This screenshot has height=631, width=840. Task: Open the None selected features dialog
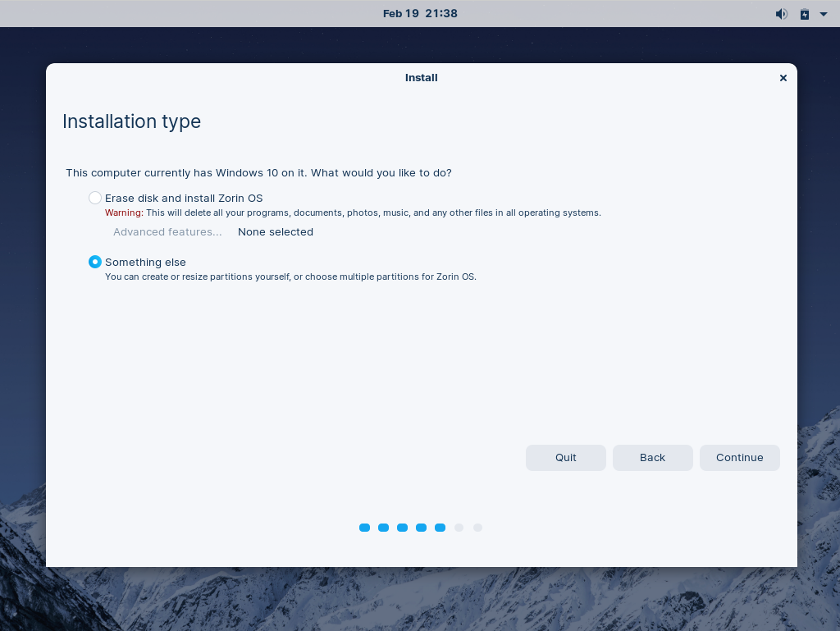pyautogui.click(x=275, y=231)
